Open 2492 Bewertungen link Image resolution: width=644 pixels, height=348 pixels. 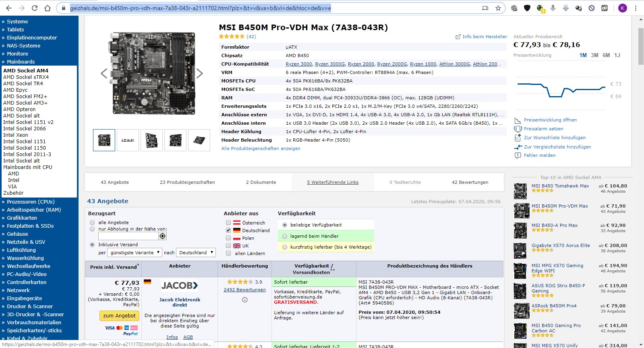pyautogui.click(x=244, y=290)
